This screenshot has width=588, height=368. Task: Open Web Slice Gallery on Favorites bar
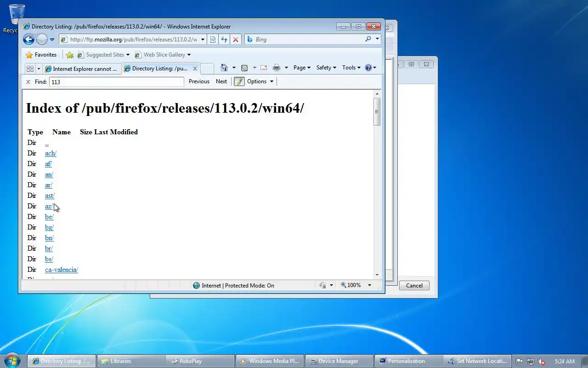pos(163,55)
